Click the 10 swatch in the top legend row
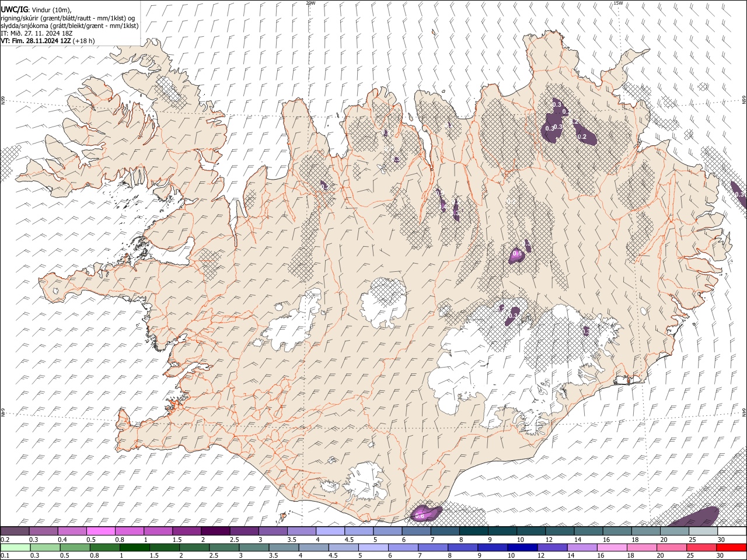The height and width of the screenshot is (560, 747). point(530,531)
